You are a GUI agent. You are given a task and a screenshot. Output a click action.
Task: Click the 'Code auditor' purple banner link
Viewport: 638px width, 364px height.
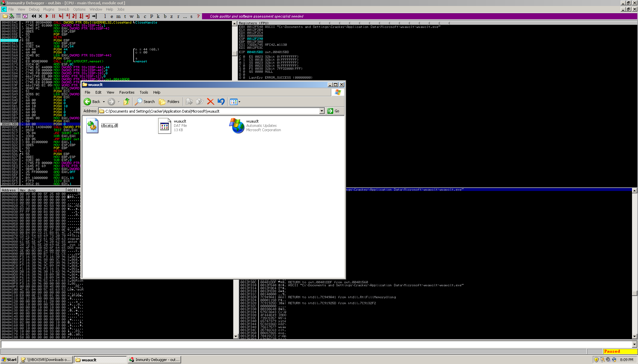pos(257,16)
